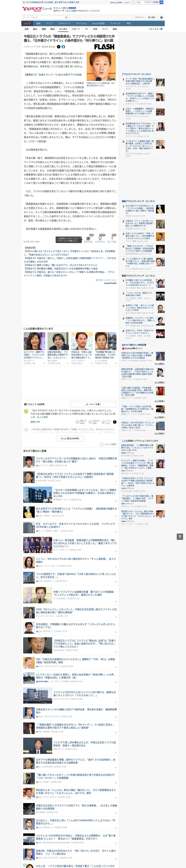
Task: Click 中居正広 article main photo
Action: point(101,66)
